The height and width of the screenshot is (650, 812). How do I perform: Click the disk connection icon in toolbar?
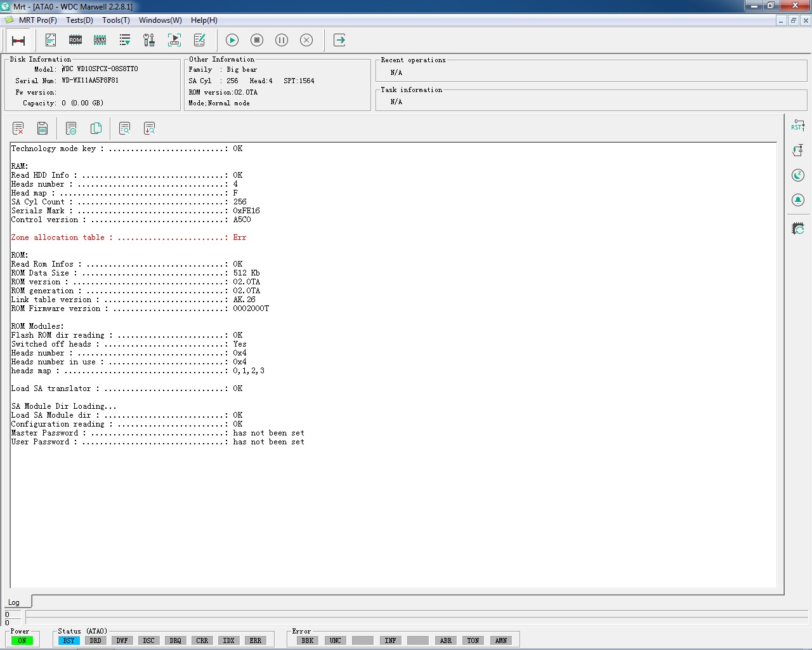pos(18,41)
